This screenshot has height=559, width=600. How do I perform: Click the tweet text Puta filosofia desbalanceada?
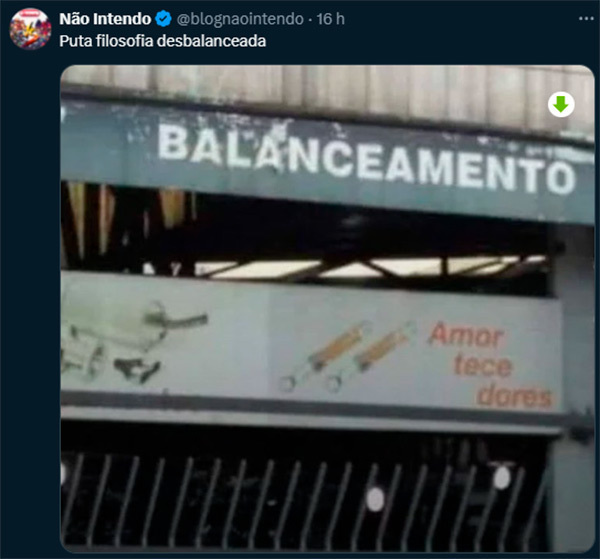[163, 41]
